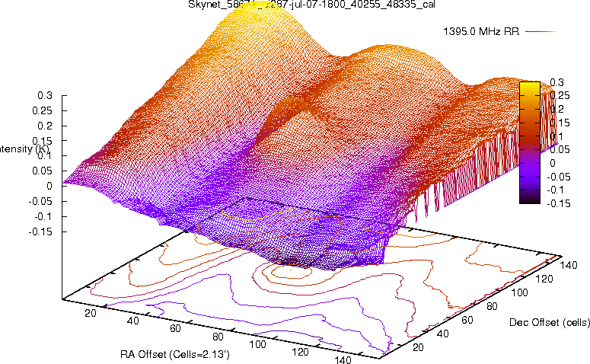The image size is (590, 364).
Task: Click the 60 tick on the Dec Offset axis
Action: point(467,320)
